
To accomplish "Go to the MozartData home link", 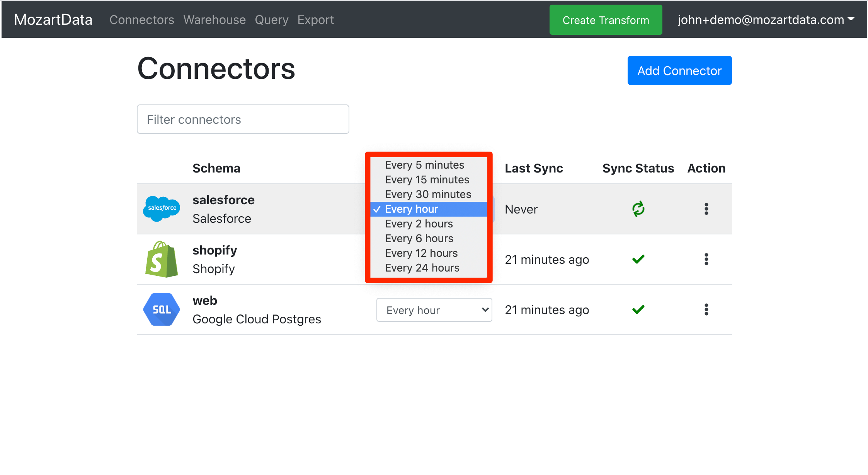I will 53,20.
